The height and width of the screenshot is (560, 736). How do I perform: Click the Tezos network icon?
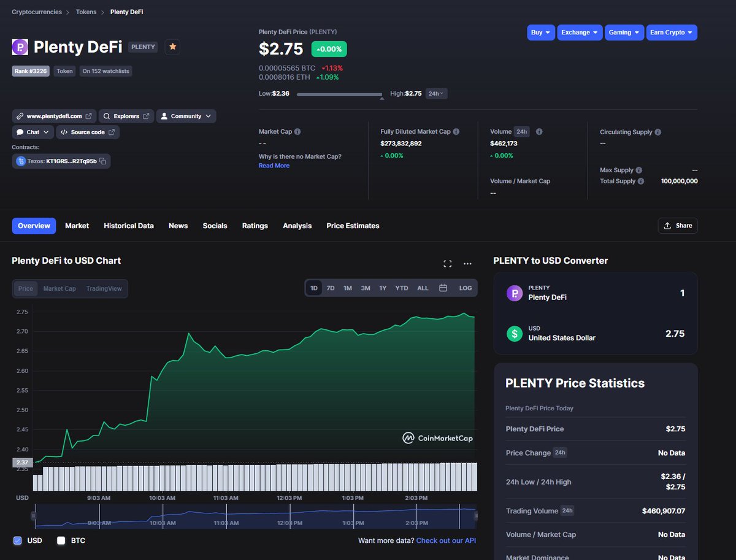tap(20, 161)
